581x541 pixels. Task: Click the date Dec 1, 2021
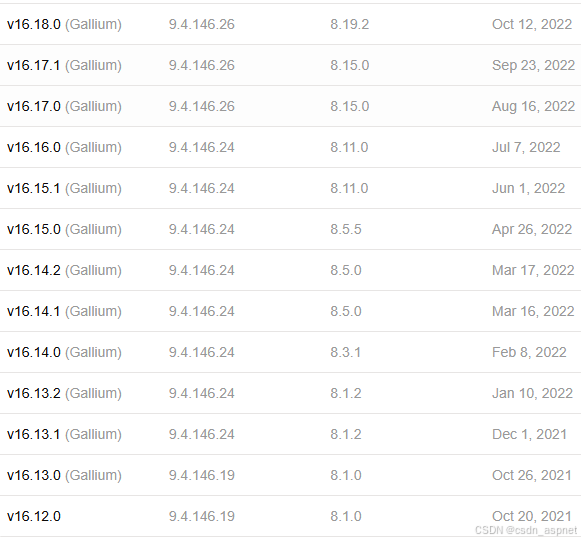(529, 435)
